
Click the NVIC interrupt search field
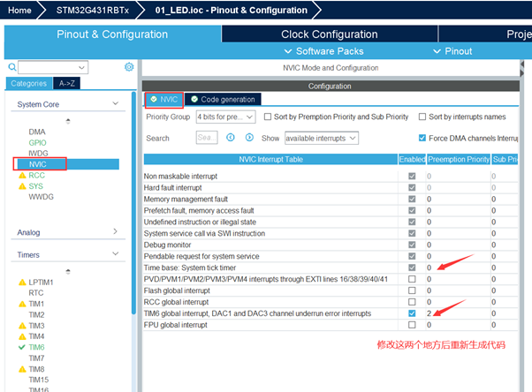click(207, 138)
